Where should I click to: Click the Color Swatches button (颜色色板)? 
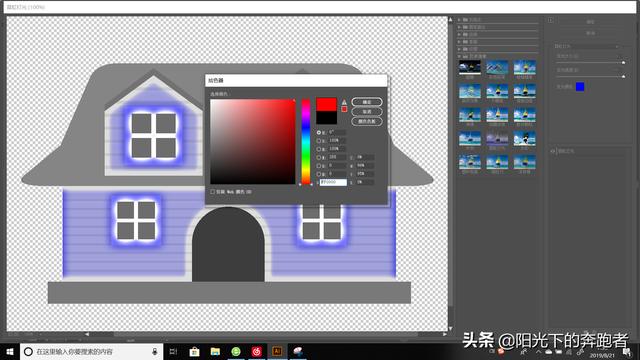point(367,121)
